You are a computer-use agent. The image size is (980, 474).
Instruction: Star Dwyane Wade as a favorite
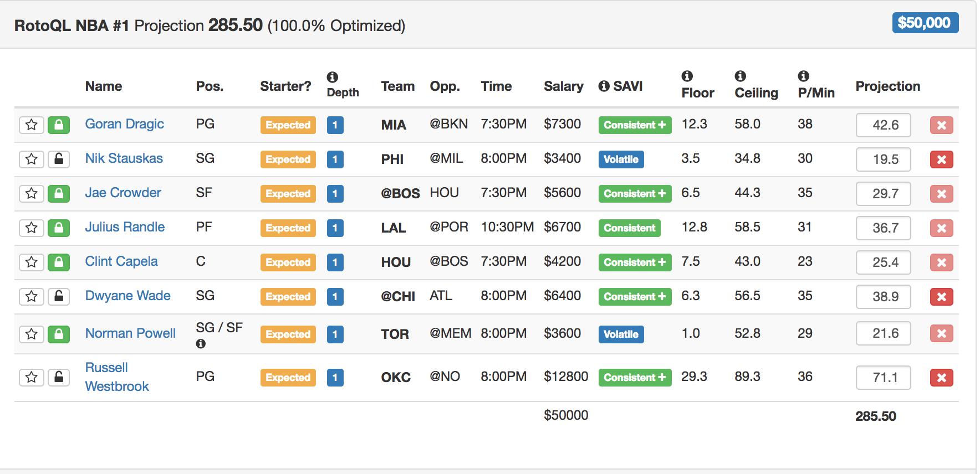tap(32, 297)
